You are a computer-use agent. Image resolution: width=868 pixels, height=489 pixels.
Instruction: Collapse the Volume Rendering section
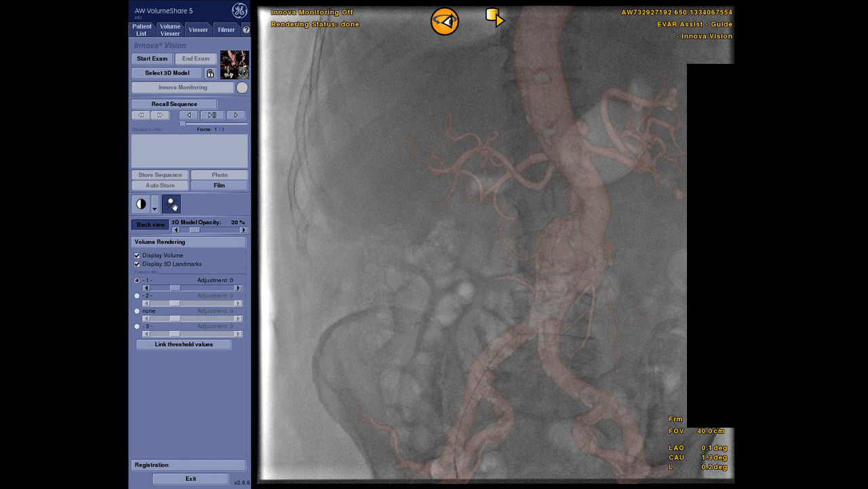(189, 242)
